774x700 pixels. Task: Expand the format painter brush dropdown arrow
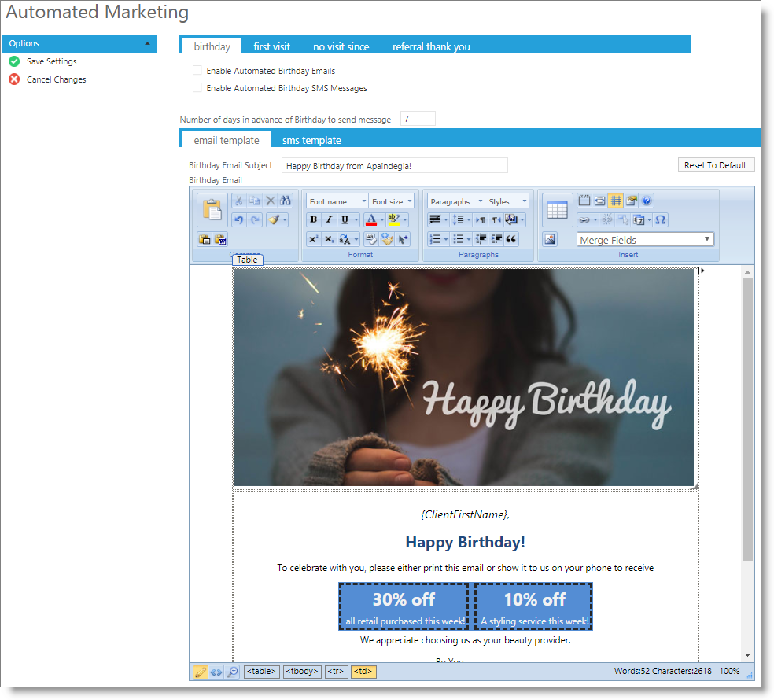pyautogui.click(x=285, y=219)
